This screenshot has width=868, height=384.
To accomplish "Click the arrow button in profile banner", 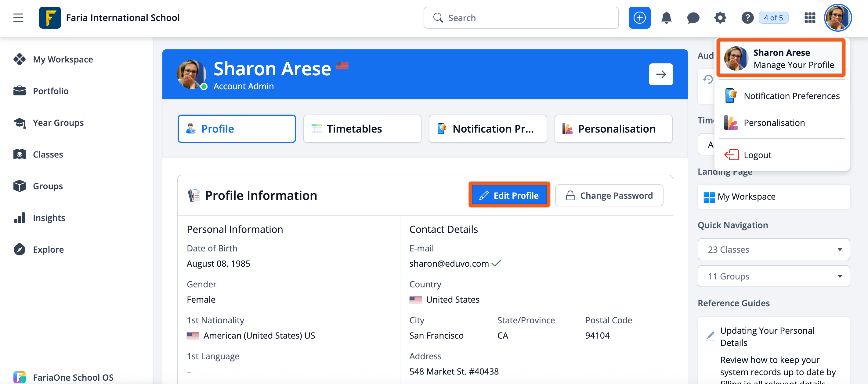I will click(x=660, y=74).
